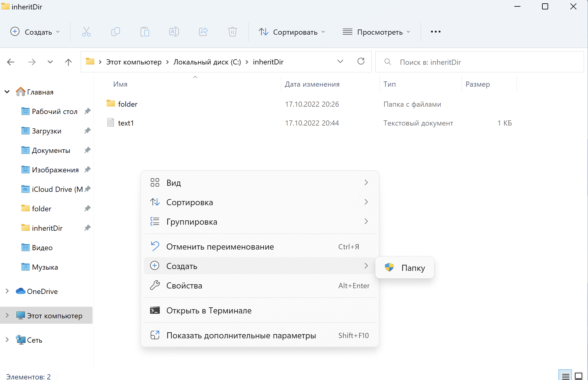Open the Сортировать dropdown
This screenshot has width=588, height=380.
click(292, 32)
